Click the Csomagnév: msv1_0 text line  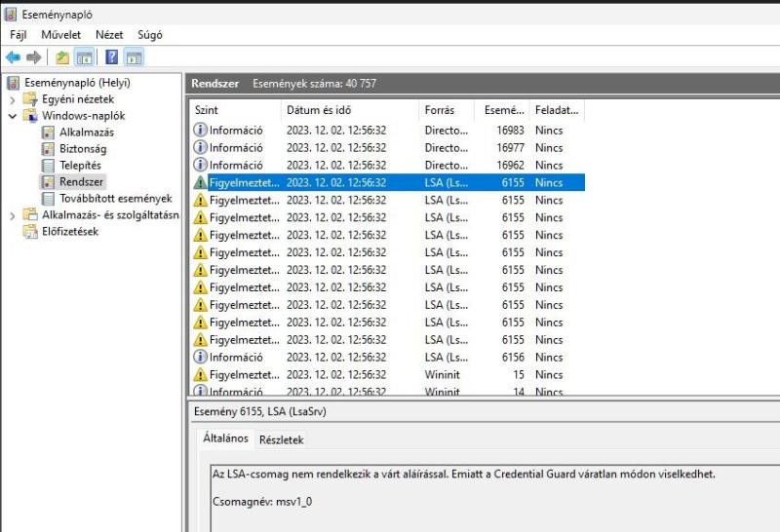click(x=262, y=502)
